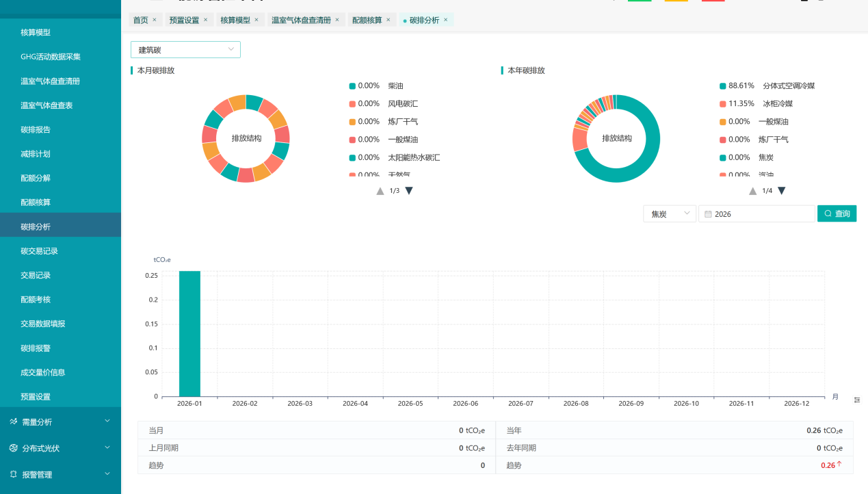868x494 pixels.
Task: Open the 建筑碳 dropdown
Action: [x=185, y=50]
